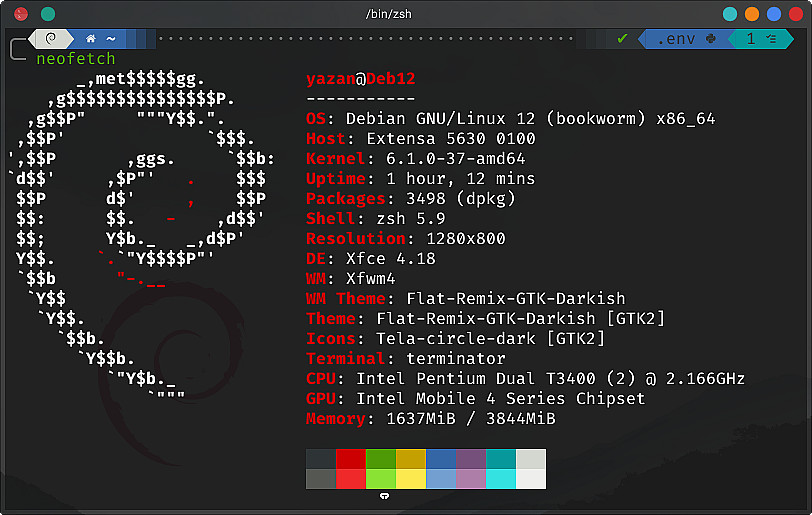Click the home icon in prompt
Screen dimensions: 812x515
click(91, 38)
